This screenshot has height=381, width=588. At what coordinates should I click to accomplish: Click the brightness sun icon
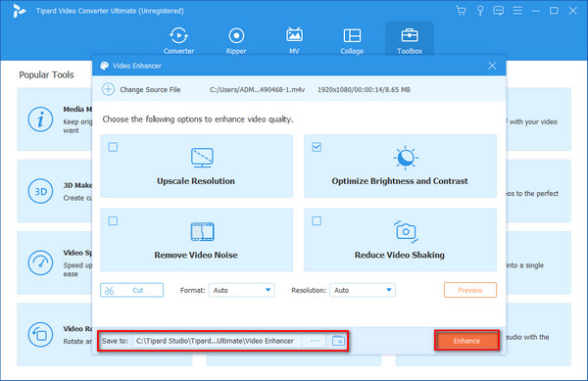[x=406, y=158]
